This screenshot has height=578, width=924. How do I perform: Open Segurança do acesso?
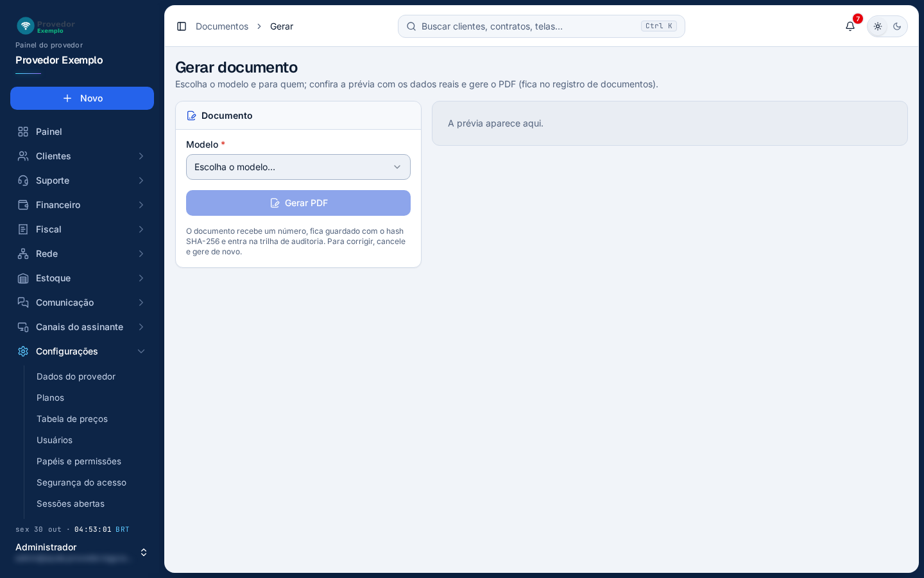pos(81,482)
